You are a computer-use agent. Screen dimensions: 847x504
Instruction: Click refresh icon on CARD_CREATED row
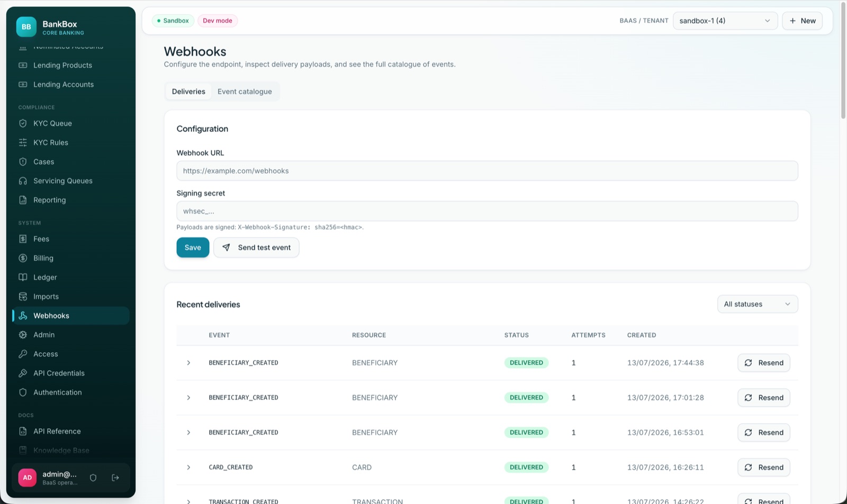(x=749, y=468)
